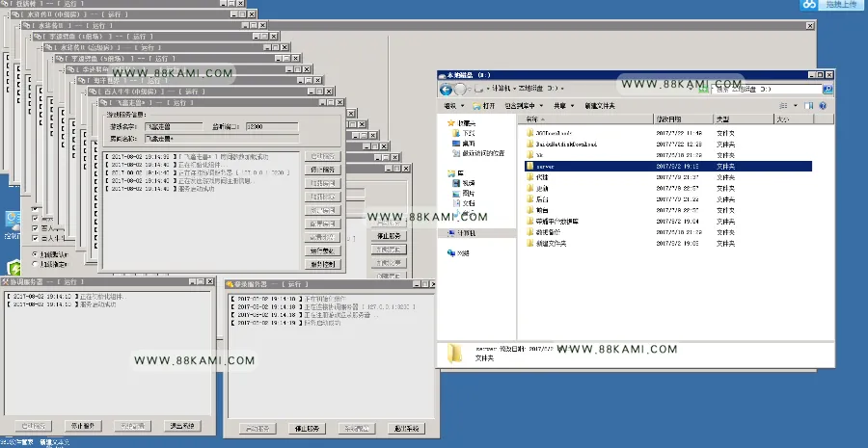The height and width of the screenshot is (448, 868).
Task: Click the search magnifier icon in Explorer
Action: pyautogui.click(x=827, y=89)
